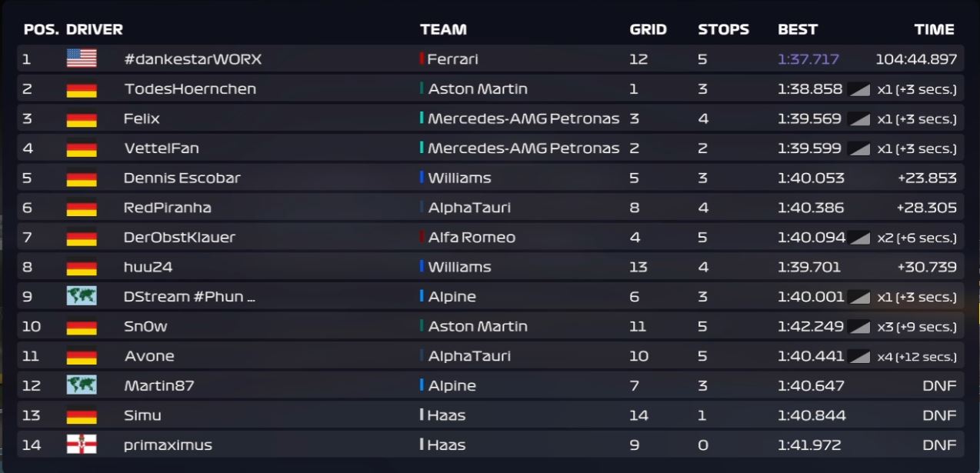980x473 pixels.
Task: Click the USA flag next to #dankestarWORX
Action: tap(82, 58)
